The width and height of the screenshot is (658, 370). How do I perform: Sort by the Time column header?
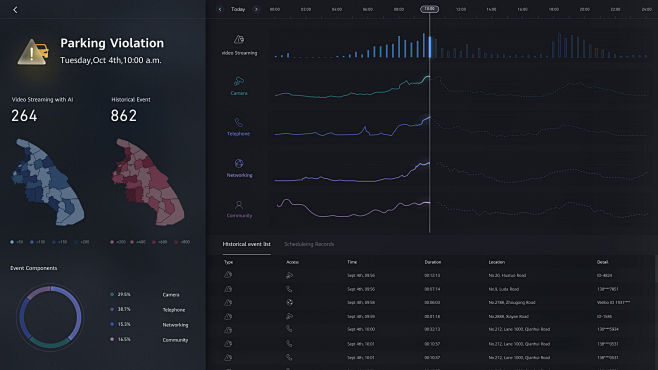pyautogui.click(x=352, y=262)
